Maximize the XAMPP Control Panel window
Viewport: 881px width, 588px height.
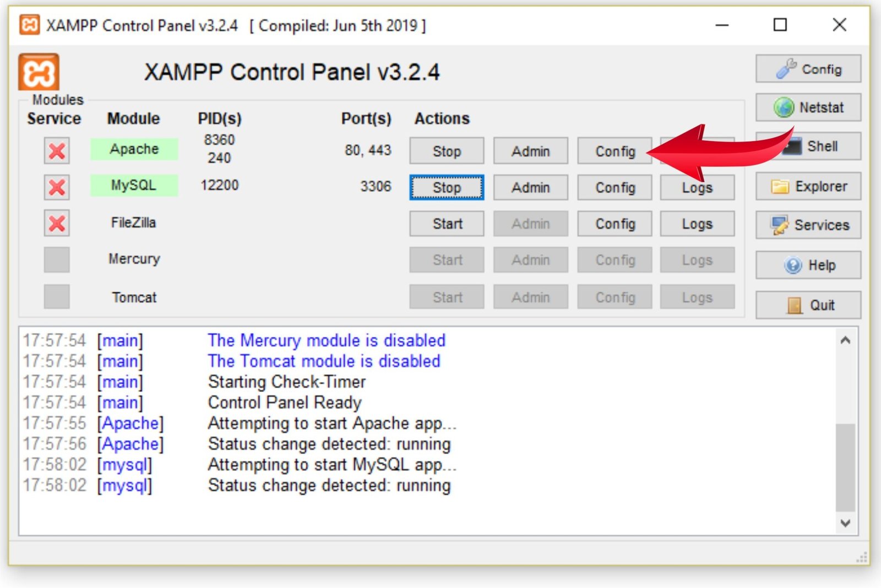780,25
